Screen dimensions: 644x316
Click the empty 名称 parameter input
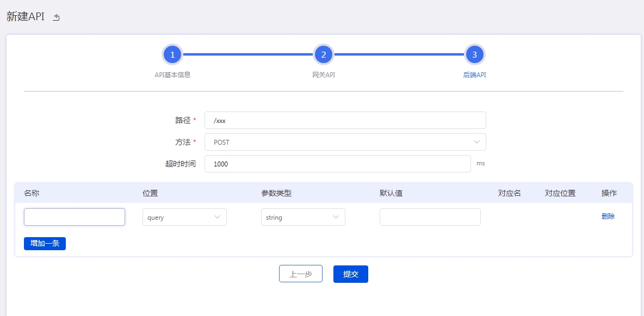[x=75, y=217]
